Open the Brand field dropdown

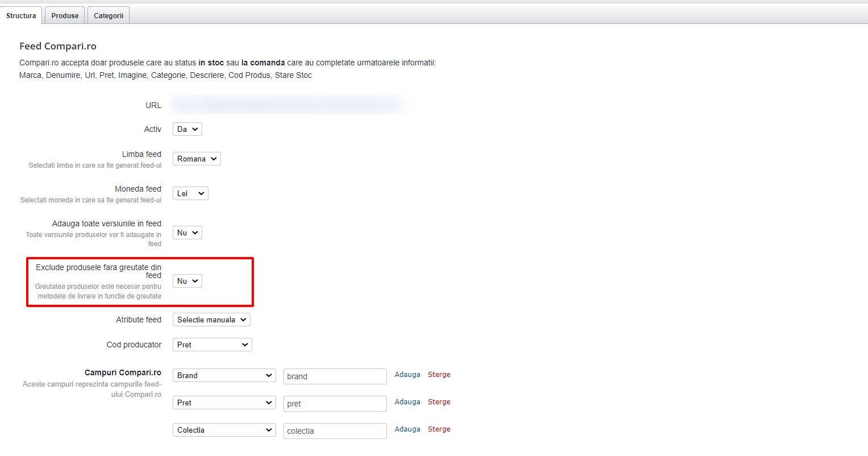(224, 375)
